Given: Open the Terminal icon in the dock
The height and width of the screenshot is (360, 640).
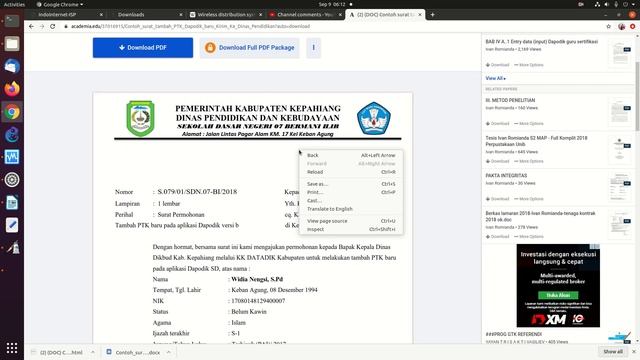Looking at the screenshot, I should click(12, 21).
